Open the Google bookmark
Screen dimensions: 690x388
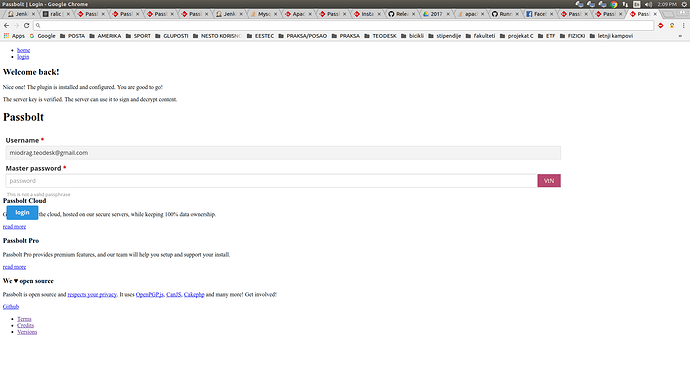coord(42,36)
